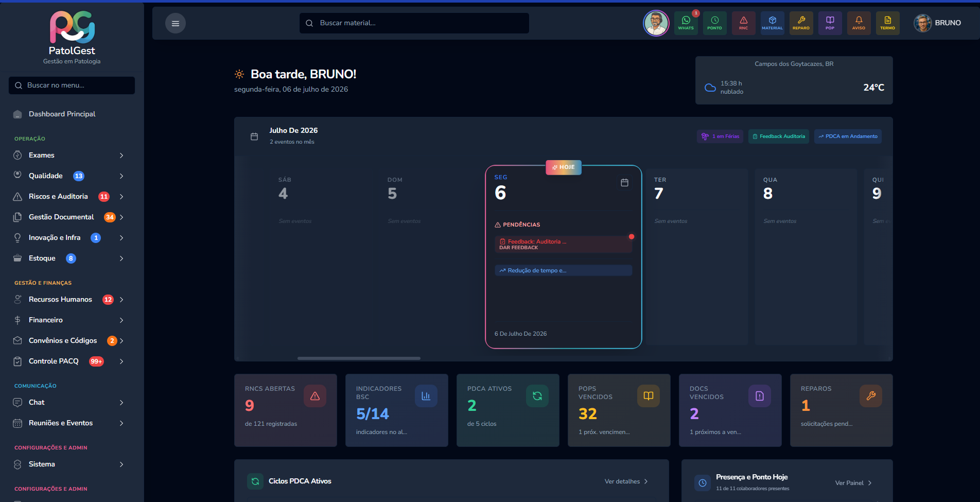Image resolution: width=980 pixels, height=502 pixels.
Task: Click the Gestão Documental 34 badge
Action: (110, 217)
